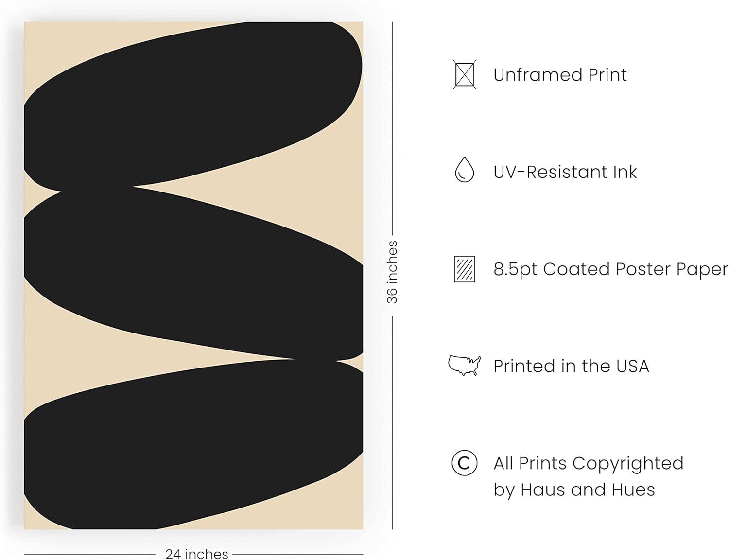Click the "Printed in the USA" label
The image size is (729, 560).
coord(571,366)
